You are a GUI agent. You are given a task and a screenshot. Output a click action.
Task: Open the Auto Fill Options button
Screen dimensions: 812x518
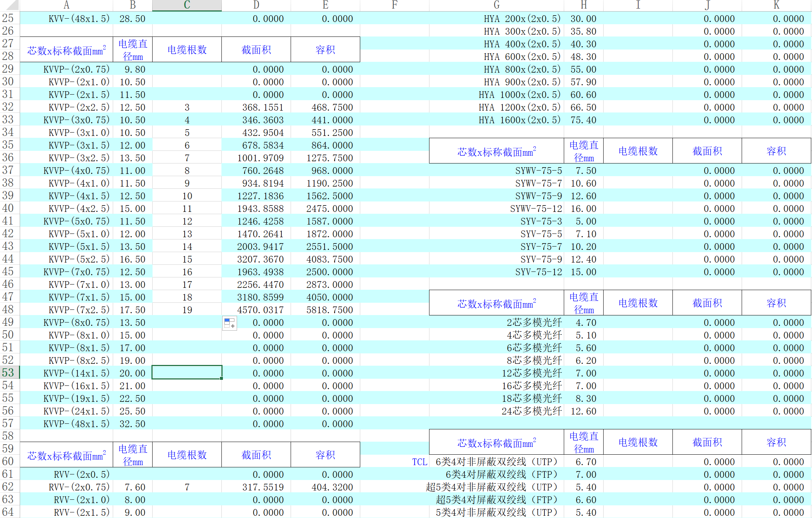point(229,323)
